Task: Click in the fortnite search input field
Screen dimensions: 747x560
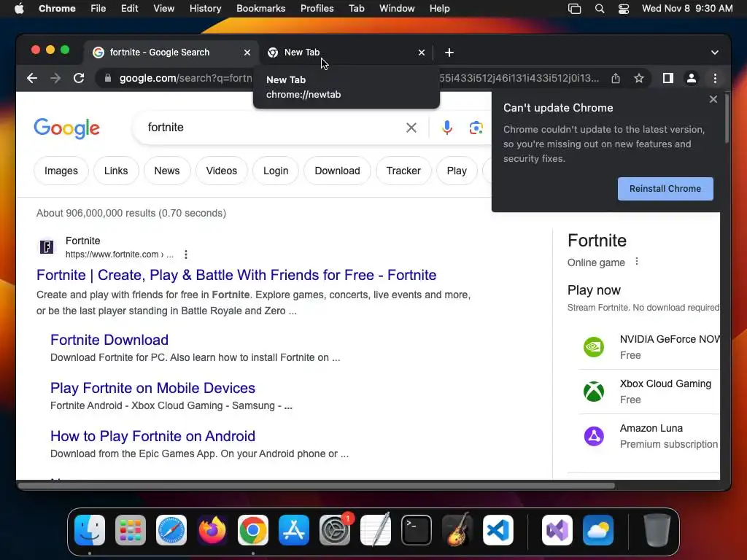Action: tap(271, 128)
